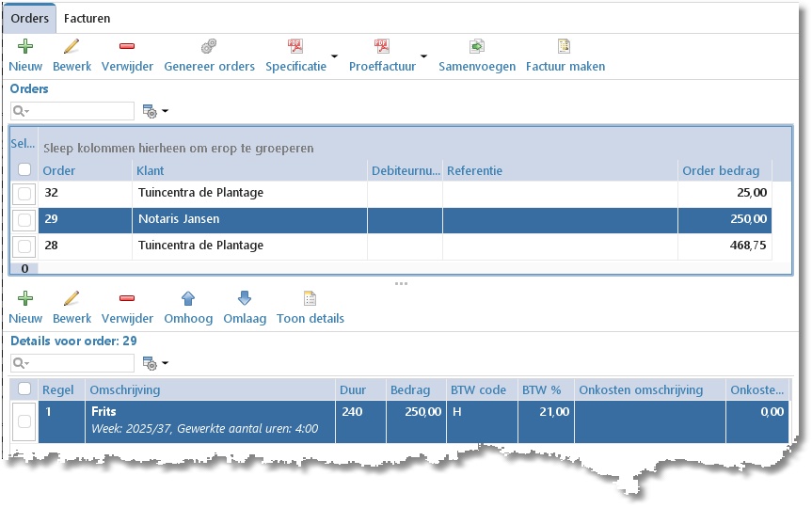Select the Tuincentra de Plantage cell of order 32
The image size is (812, 508).
pyautogui.click(x=249, y=193)
